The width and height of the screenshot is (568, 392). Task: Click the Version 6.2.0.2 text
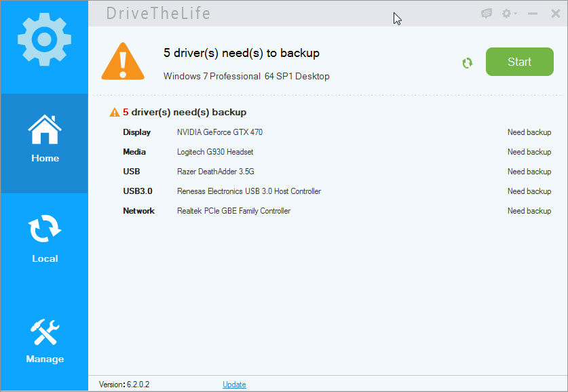tap(124, 385)
